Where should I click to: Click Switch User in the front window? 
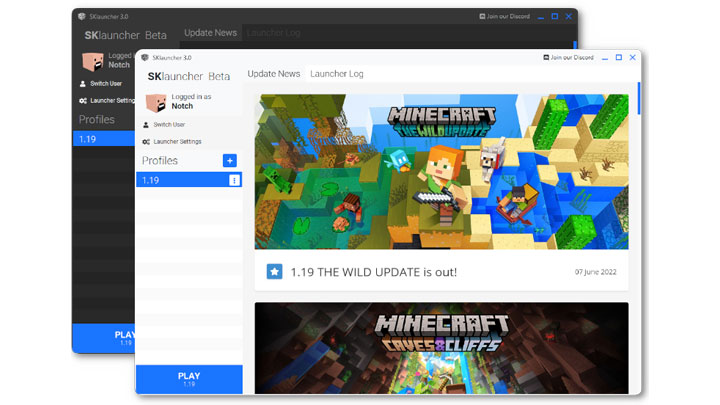coord(164,124)
